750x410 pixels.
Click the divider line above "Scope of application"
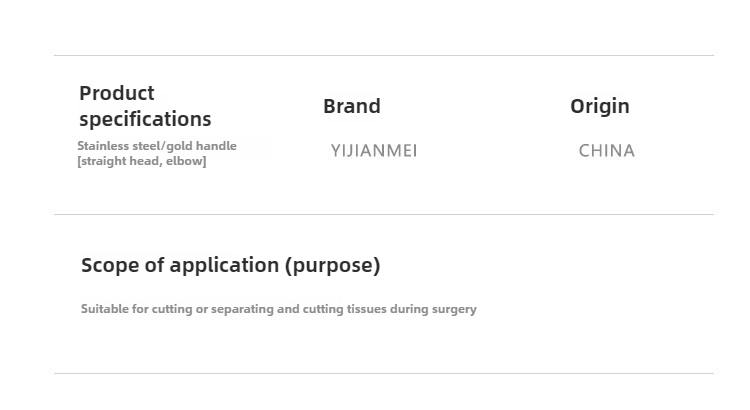tap(384, 214)
